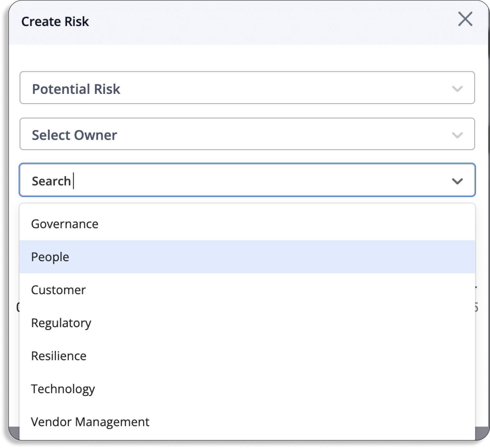Click the Select Owner placeholder text
Screen dimensions: 490x448
pos(74,135)
